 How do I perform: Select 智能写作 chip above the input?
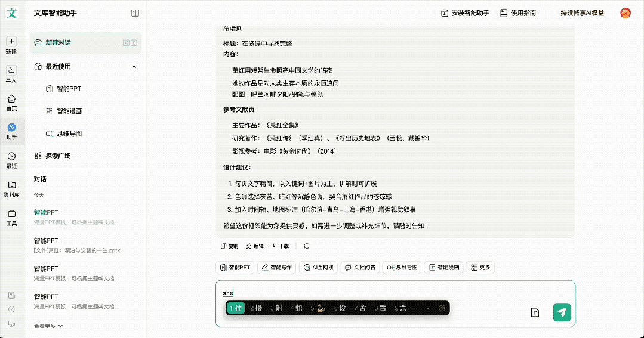[277, 268]
